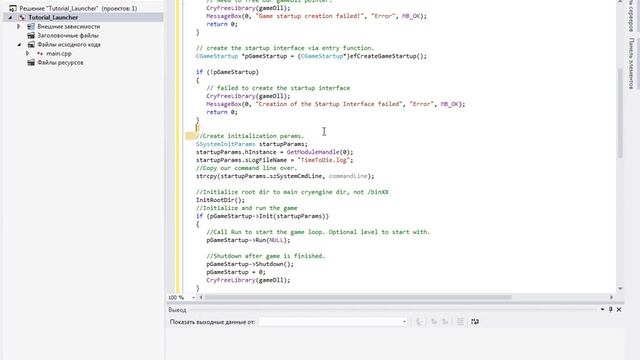Click the Tutorial_Launcher project icon
The image size is (640, 360).
22,18
